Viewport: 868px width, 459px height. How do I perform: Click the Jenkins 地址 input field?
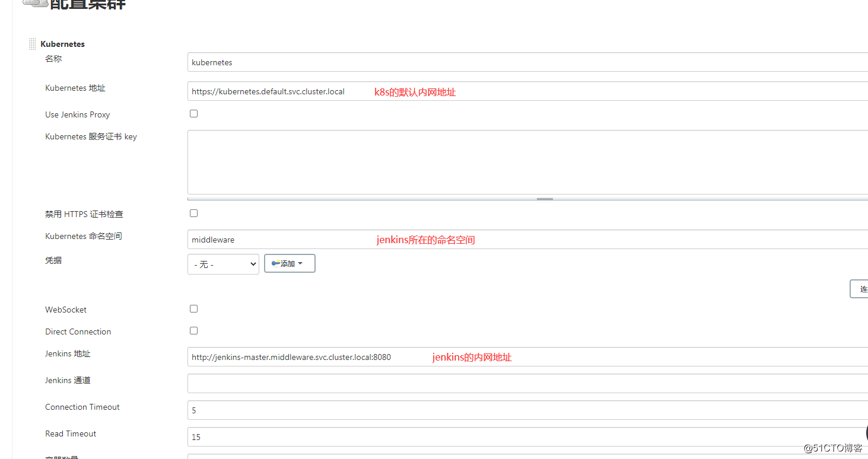527,357
